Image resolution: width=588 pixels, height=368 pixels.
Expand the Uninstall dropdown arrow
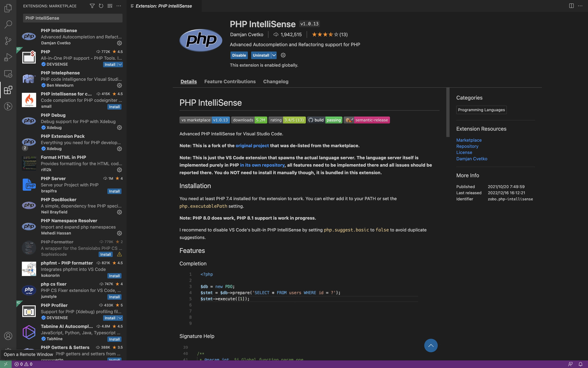(x=274, y=55)
